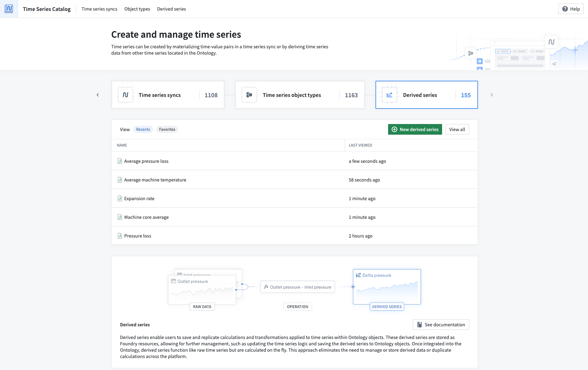Click the Time series object types card icon
The image size is (588, 370).
click(x=249, y=95)
